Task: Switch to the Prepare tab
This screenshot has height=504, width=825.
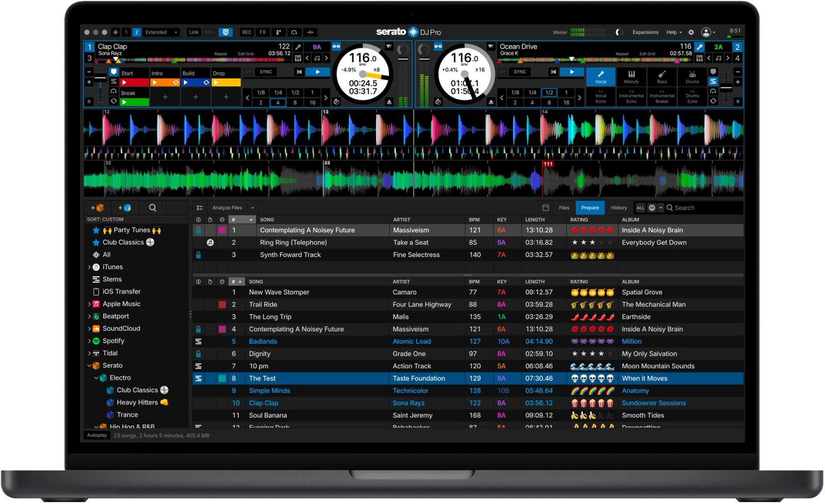Action: (590, 208)
